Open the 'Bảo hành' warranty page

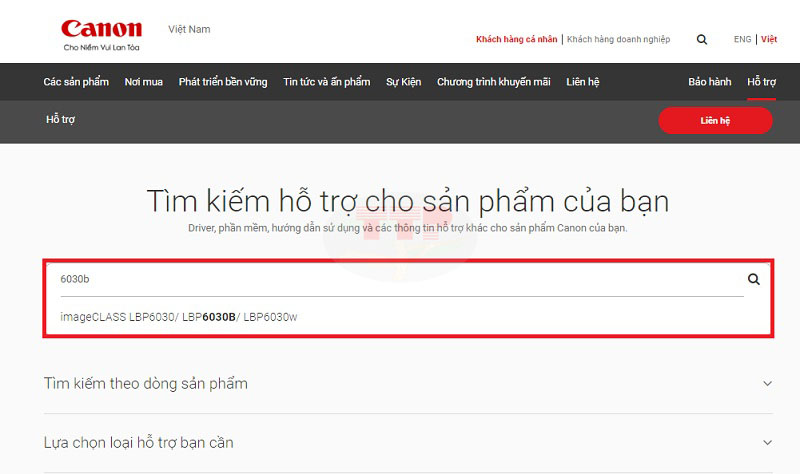[709, 82]
